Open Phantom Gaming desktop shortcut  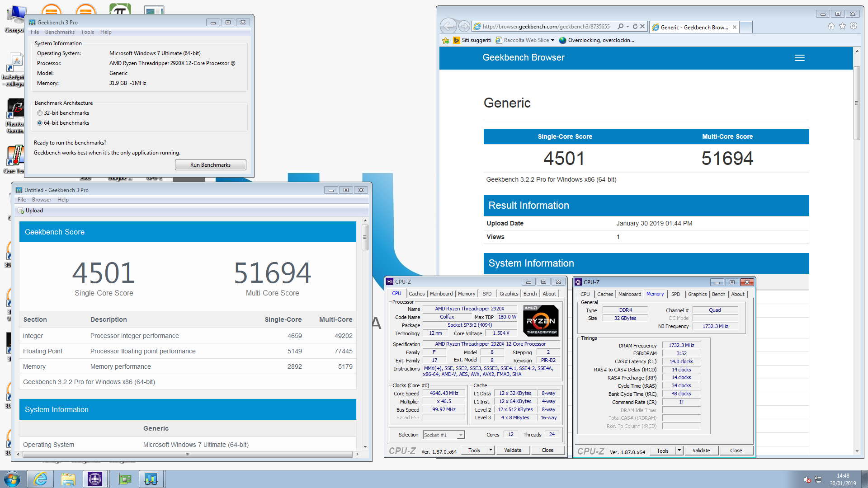15,116
